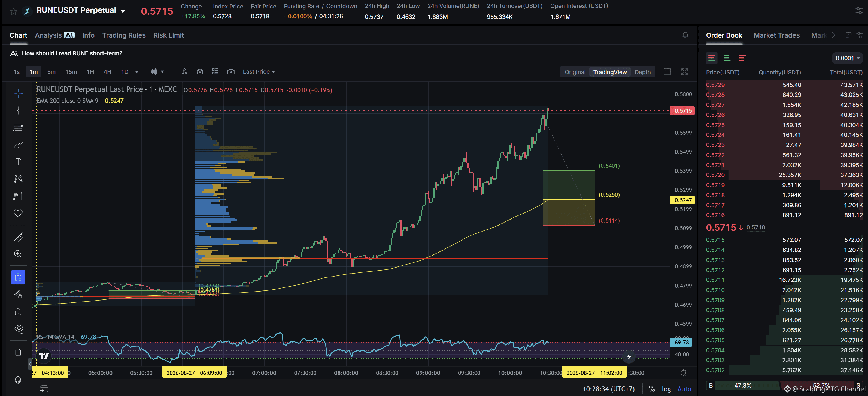The height and width of the screenshot is (396, 868).
Task: Show bids only order book view
Action: coord(727,58)
